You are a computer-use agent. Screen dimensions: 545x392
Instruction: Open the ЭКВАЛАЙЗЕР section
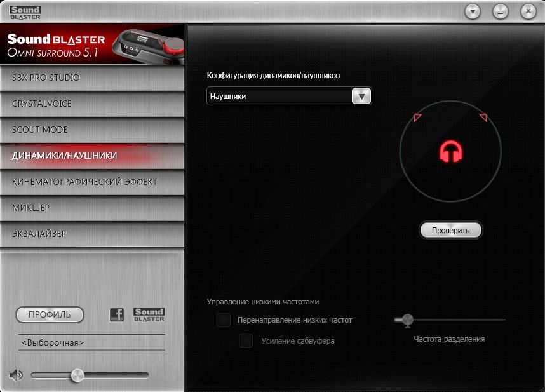point(92,234)
